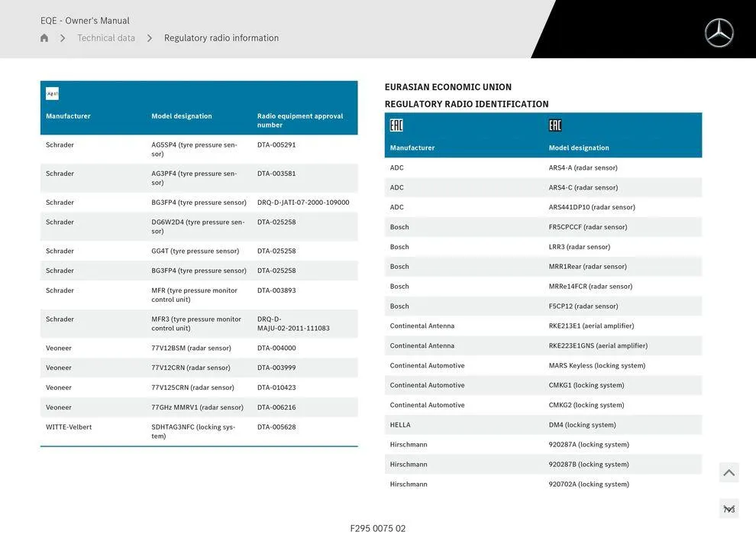Click the Mercedes-Benz star logo
This screenshot has height=535, width=756.
point(719,33)
